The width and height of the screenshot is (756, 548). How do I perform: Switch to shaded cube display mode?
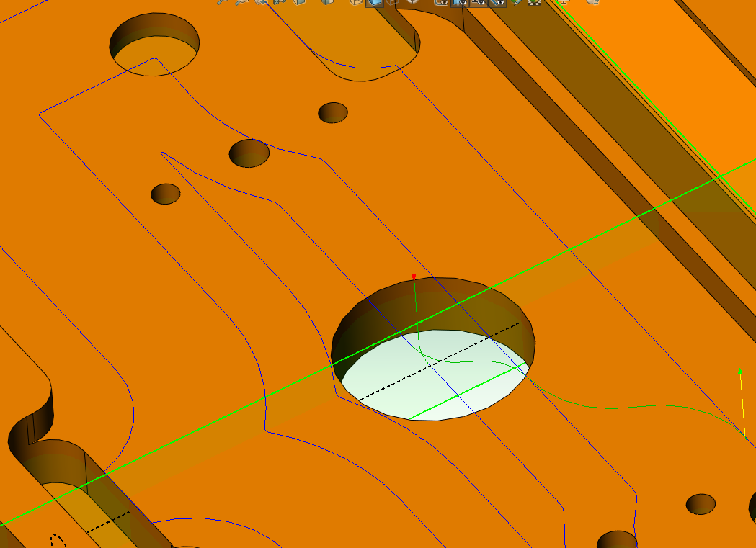pos(298,4)
